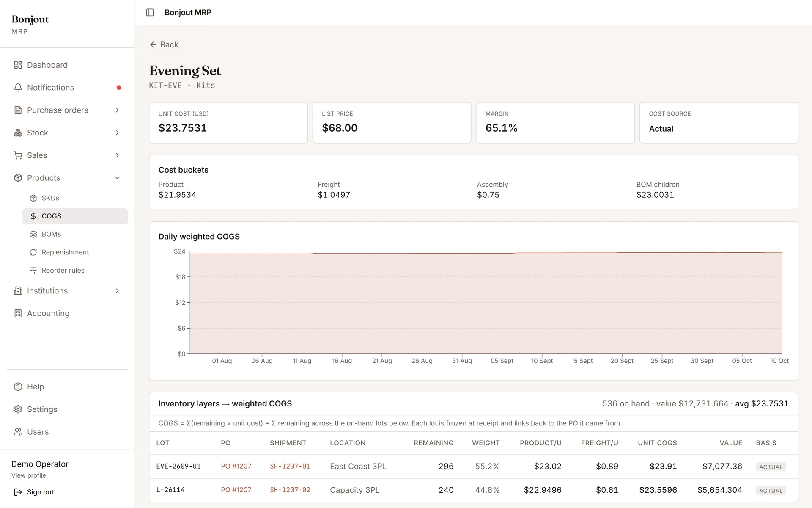Click the COGS dollar icon
Screen dimensions: 812x508
(x=33, y=216)
